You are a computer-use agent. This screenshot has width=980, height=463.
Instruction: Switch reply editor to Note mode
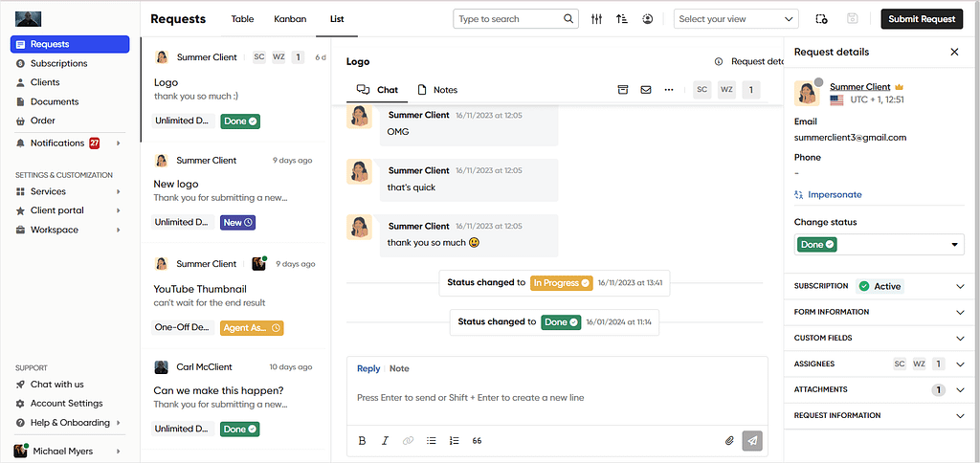point(399,368)
